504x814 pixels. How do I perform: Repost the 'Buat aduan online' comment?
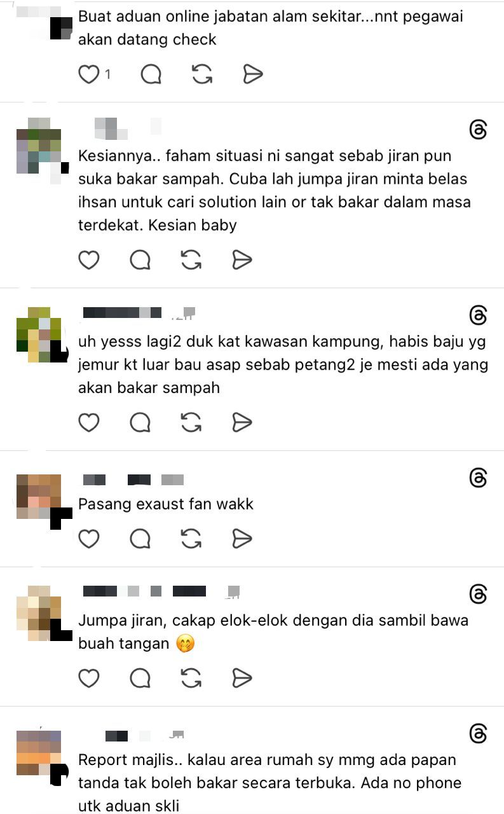[202, 74]
